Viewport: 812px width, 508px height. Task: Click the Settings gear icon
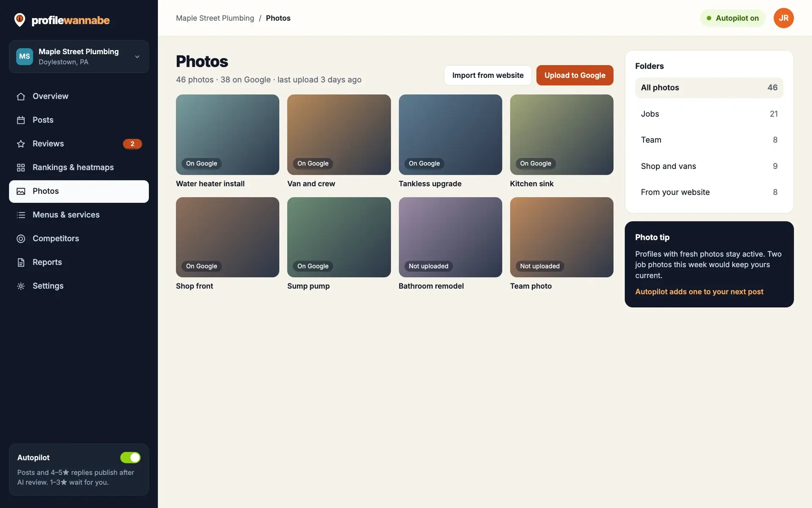pyautogui.click(x=21, y=286)
